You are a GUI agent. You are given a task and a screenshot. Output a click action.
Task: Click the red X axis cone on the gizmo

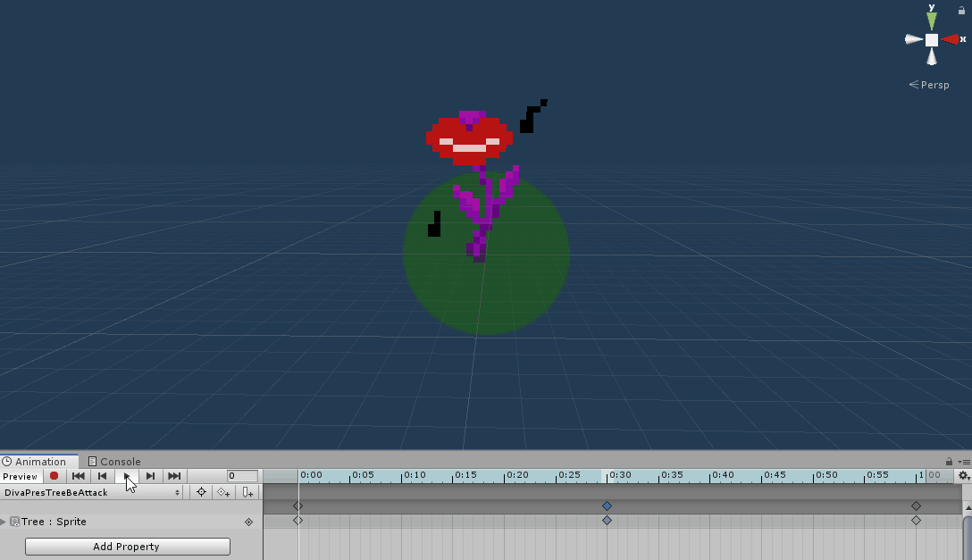[x=950, y=39]
